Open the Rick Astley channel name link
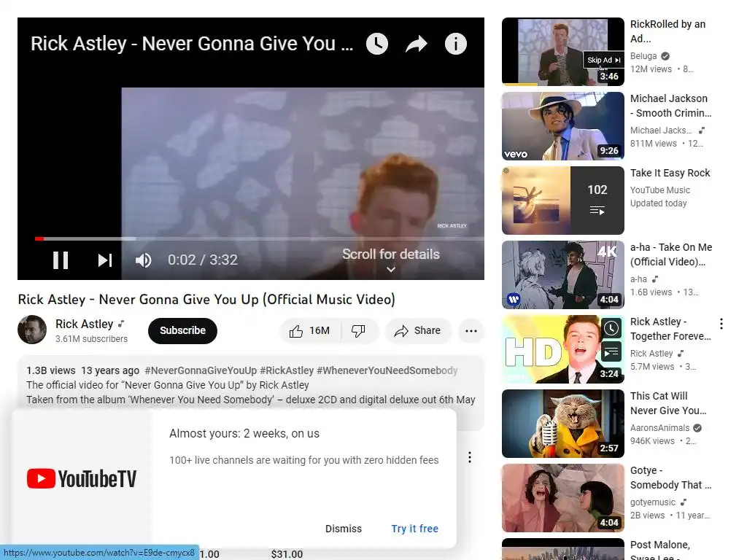747x560 pixels. [85, 324]
